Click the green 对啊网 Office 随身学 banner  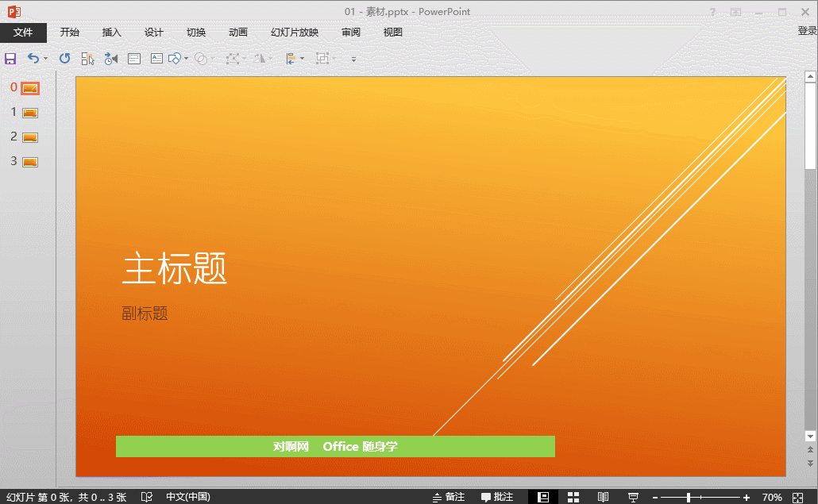coord(335,447)
